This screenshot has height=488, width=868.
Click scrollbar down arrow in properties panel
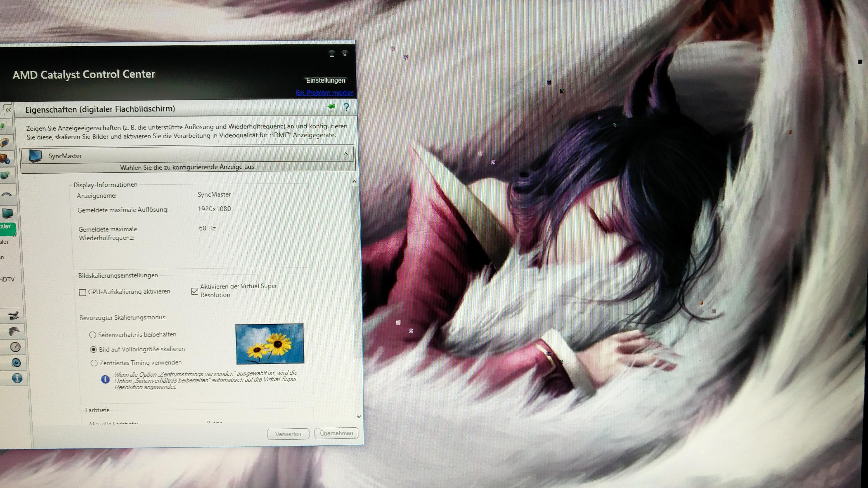pyautogui.click(x=359, y=417)
